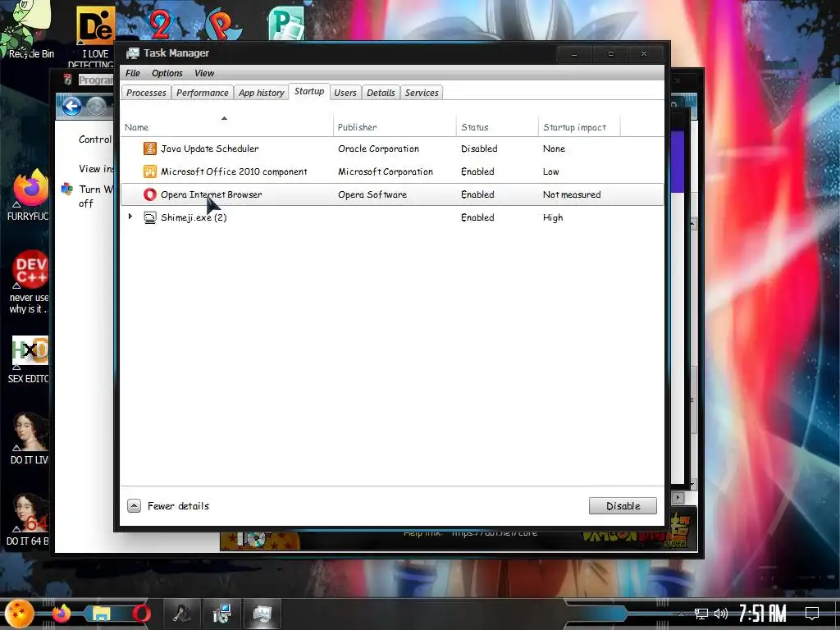Open the DO IT 64 B desktop shortcut
840x630 pixels.
30,514
